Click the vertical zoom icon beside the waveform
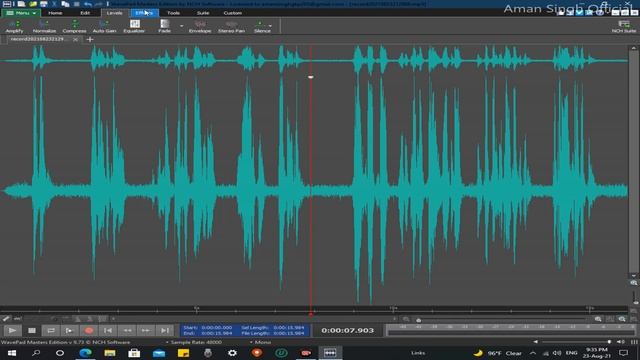The height and width of the screenshot is (360, 640). point(634,283)
